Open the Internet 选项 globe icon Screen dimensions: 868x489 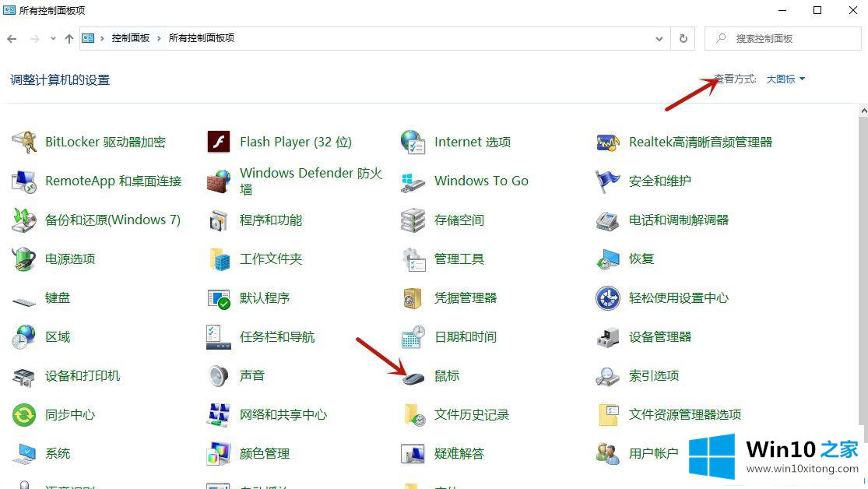coord(413,142)
